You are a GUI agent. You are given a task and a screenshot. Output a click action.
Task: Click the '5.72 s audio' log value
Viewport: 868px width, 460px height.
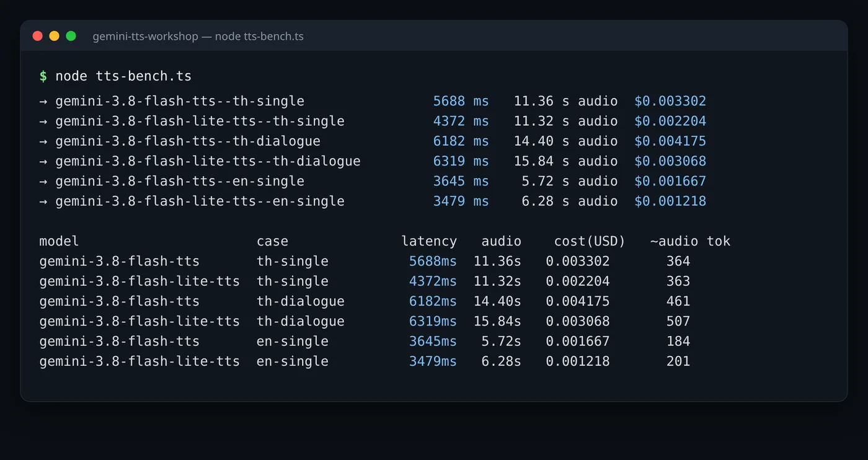[570, 181]
